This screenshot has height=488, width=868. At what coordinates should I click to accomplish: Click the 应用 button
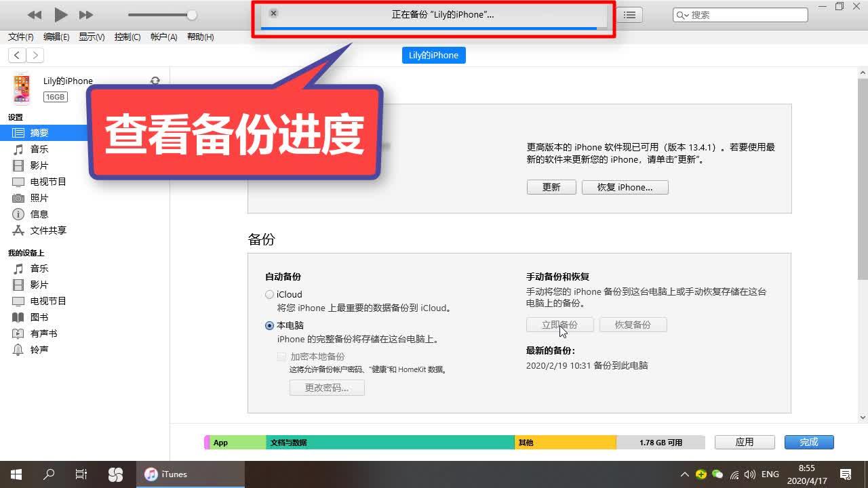pos(745,442)
